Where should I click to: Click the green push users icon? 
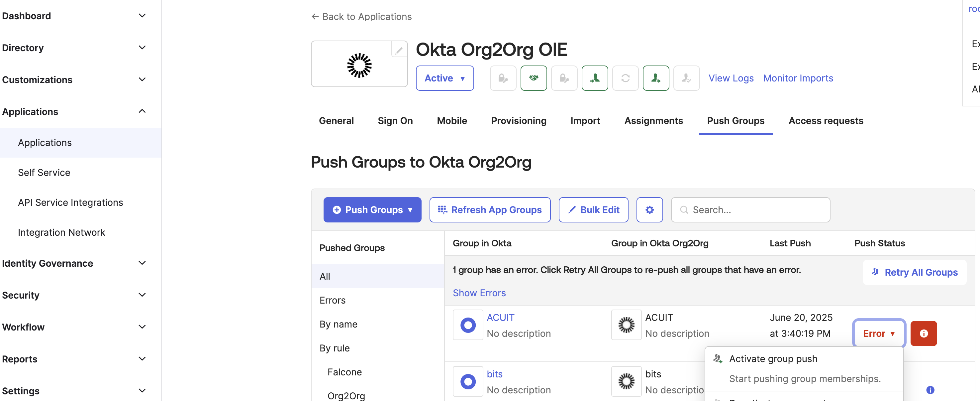[x=656, y=78]
